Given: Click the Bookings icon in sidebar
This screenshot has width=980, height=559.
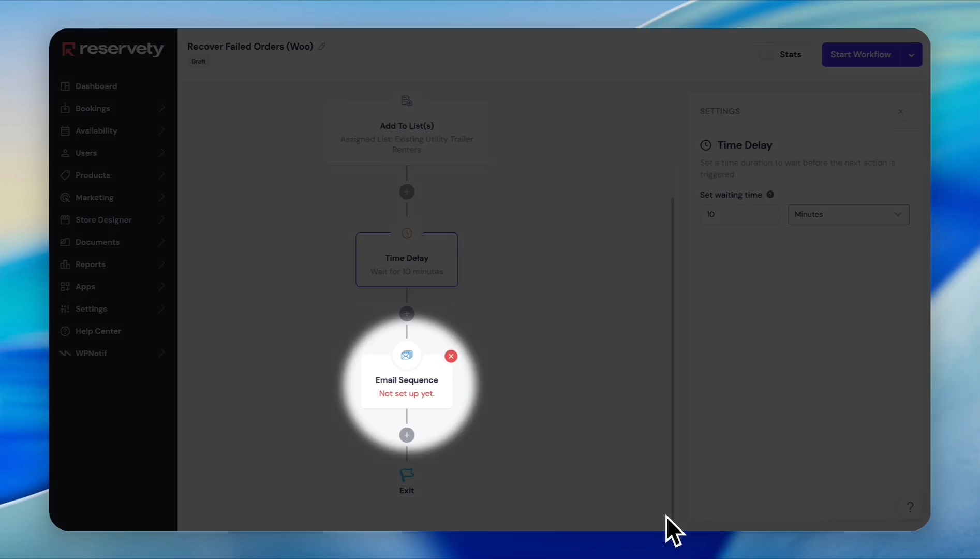Looking at the screenshot, I should 65,108.
